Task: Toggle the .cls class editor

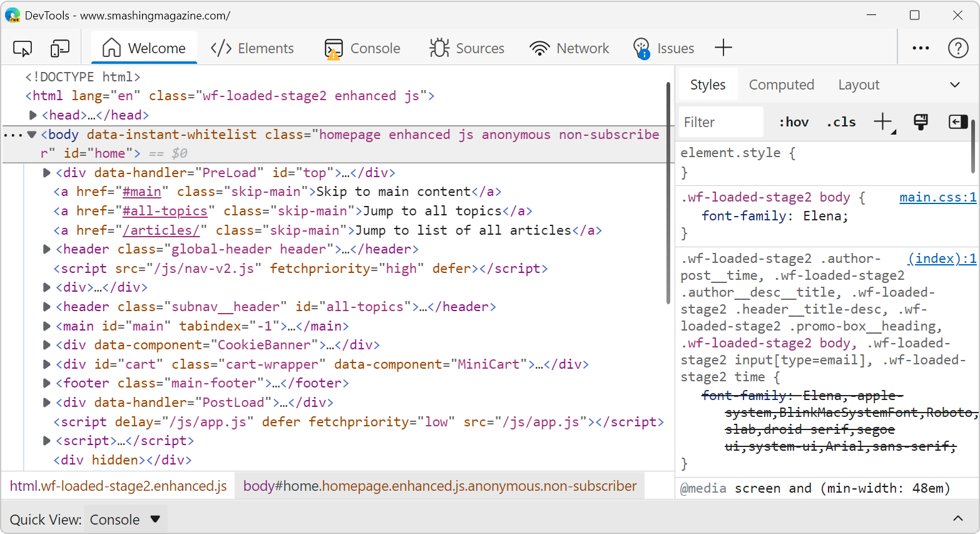Action: click(x=840, y=121)
